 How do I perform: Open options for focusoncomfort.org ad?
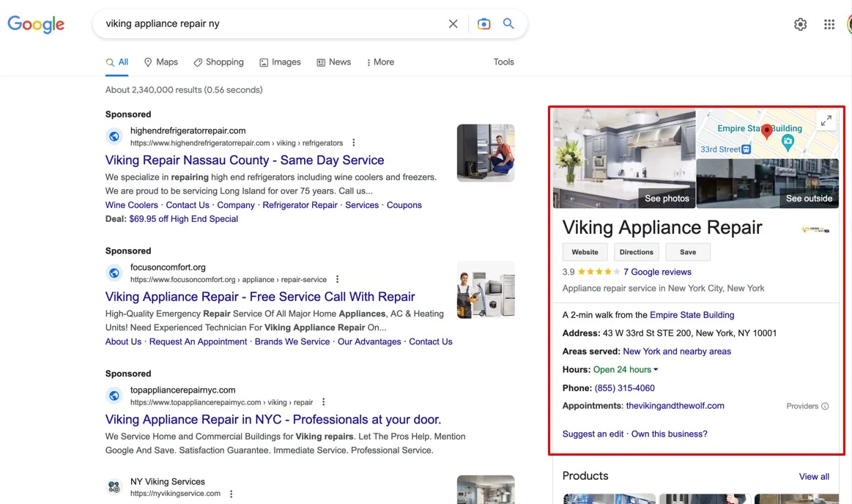[x=338, y=279]
